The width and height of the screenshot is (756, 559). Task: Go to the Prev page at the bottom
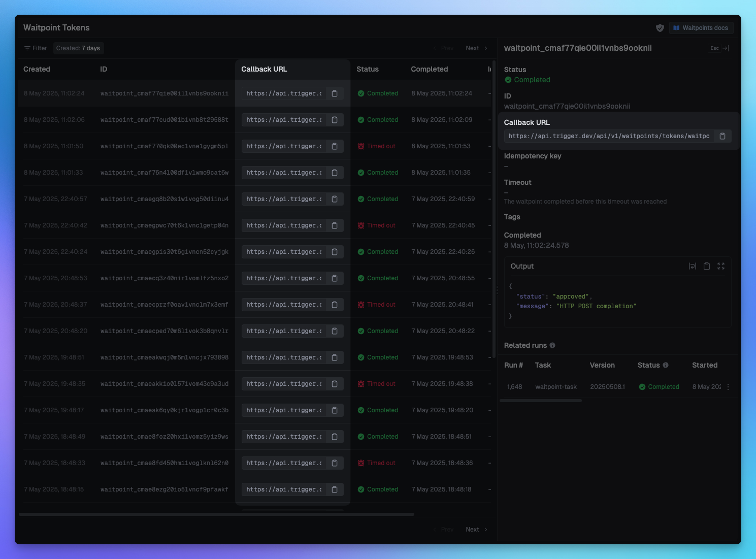pyautogui.click(x=443, y=530)
